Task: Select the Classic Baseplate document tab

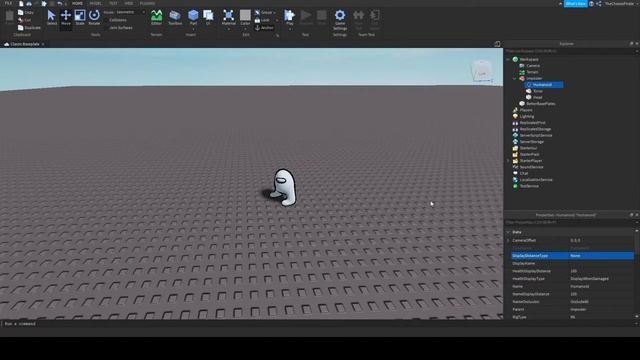Action: coord(24,44)
